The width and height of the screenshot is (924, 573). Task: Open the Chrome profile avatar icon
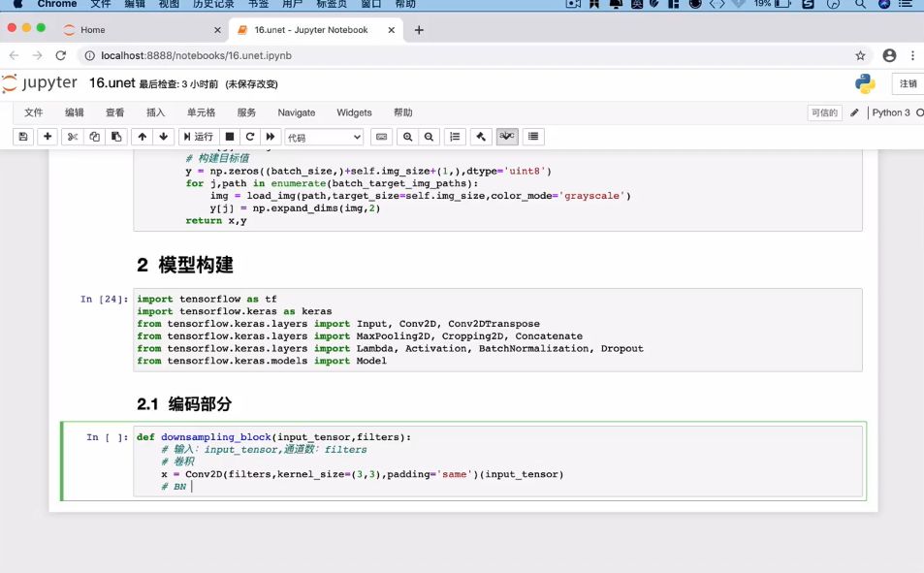889,55
